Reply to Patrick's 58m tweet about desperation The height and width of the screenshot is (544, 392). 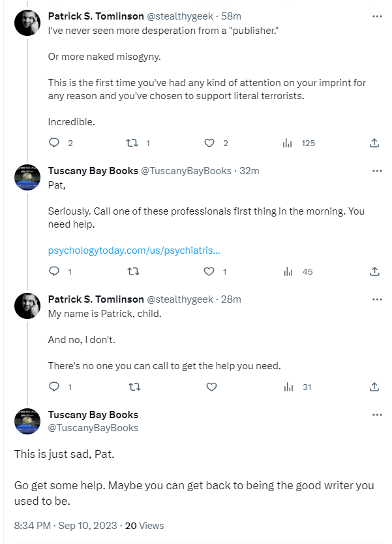[x=54, y=144]
